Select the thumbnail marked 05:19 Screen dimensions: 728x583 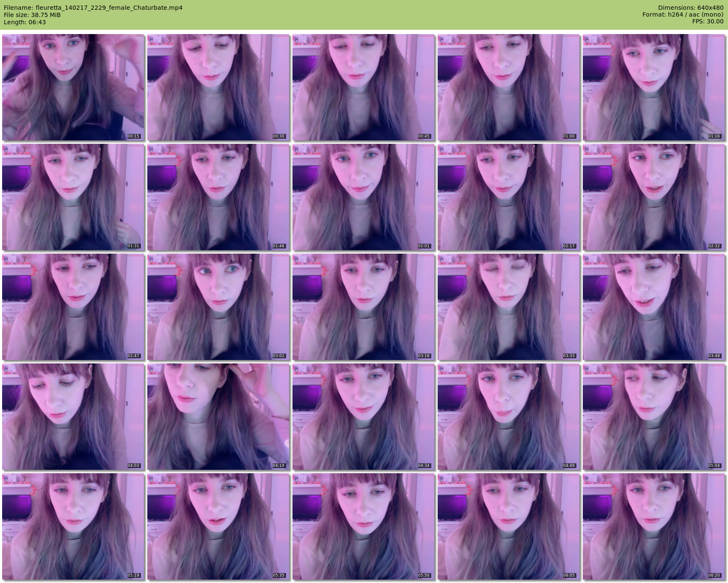pyautogui.click(x=73, y=526)
